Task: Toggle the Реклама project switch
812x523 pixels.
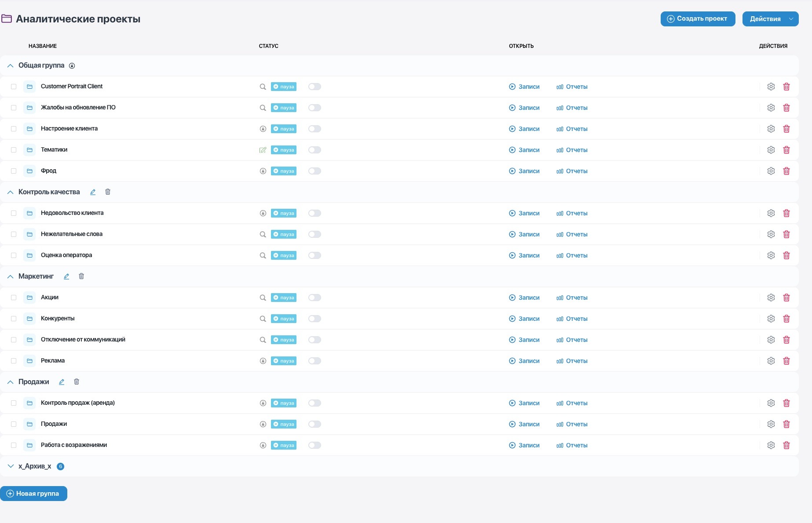Action: pyautogui.click(x=315, y=361)
